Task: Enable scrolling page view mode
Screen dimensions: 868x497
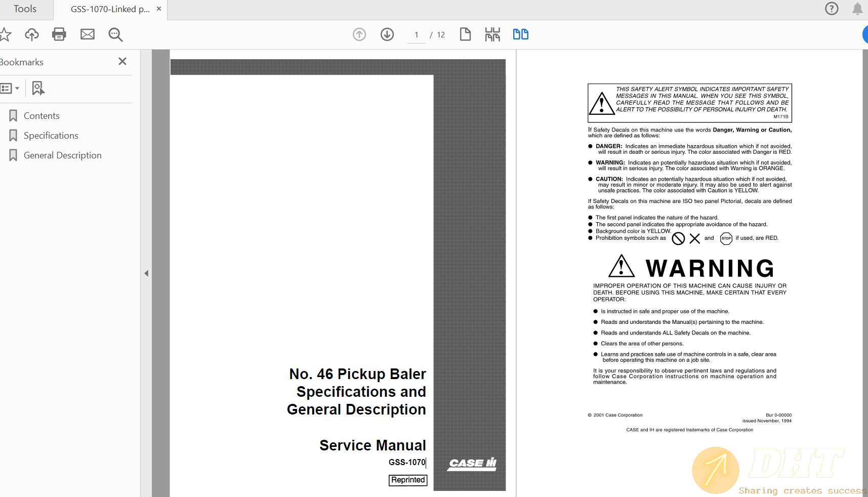Action: (x=492, y=34)
